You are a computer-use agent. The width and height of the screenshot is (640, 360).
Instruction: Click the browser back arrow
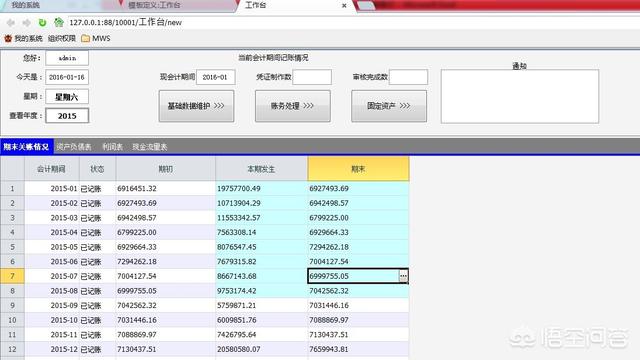click(11, 23)
